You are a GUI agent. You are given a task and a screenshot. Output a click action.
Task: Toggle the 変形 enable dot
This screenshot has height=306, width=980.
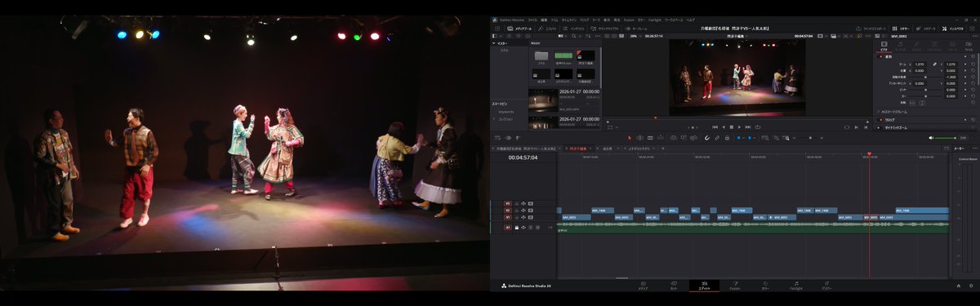880,56
